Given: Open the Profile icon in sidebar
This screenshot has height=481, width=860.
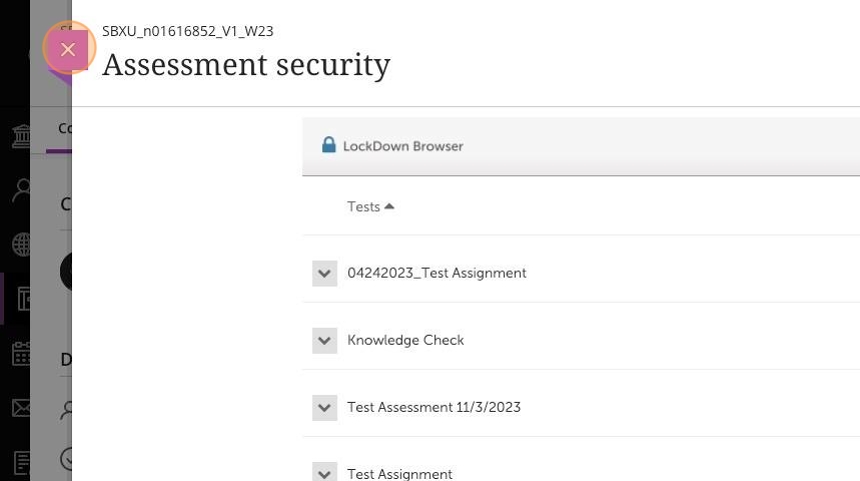Looking at the screenshot, I should (x=20, y=191).
